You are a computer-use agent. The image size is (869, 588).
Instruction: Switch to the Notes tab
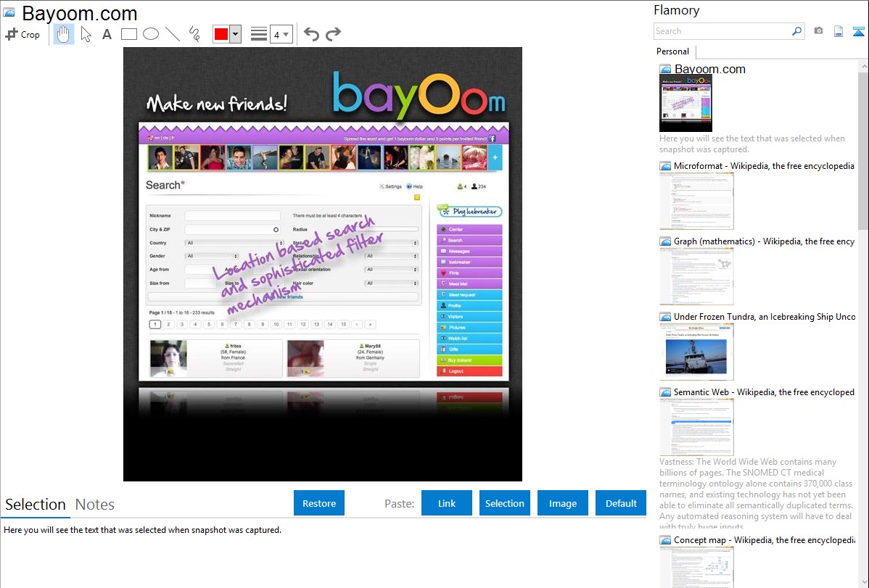[95, 505]
